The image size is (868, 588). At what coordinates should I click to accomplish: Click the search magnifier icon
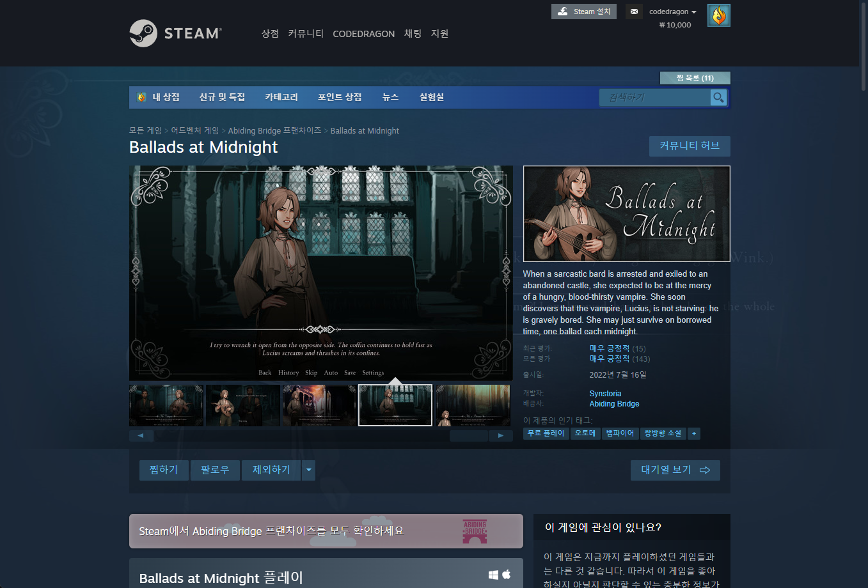pos(718,97)
